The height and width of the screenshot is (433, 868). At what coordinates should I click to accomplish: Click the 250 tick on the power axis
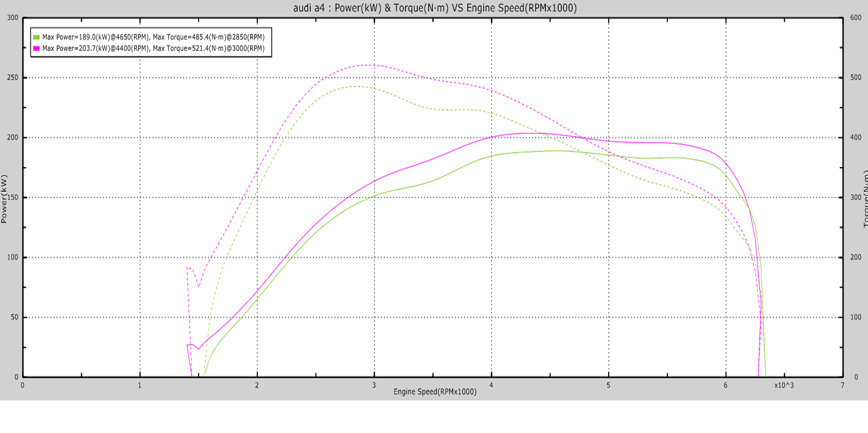pos(12,78)
